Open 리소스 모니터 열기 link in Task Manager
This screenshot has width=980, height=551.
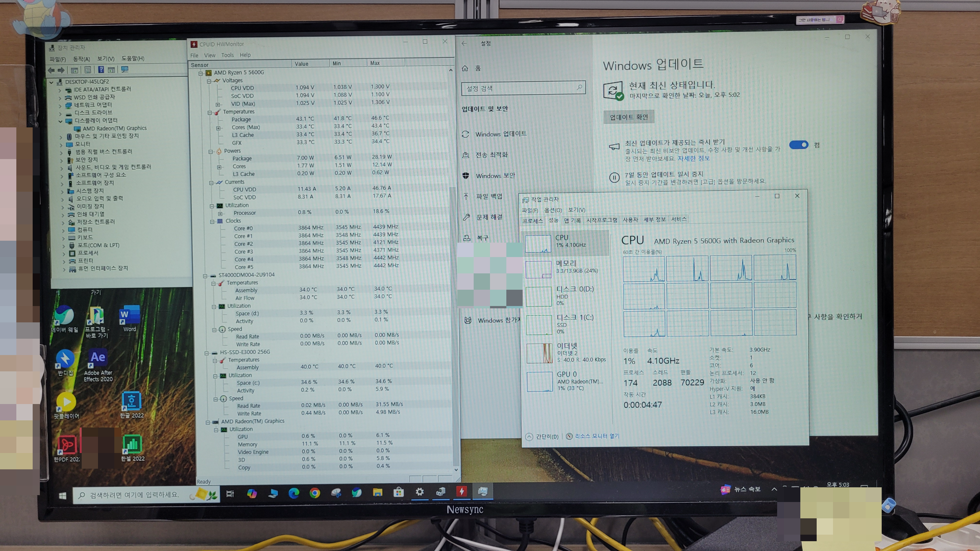pyautogui.click(x=596, y=436)
